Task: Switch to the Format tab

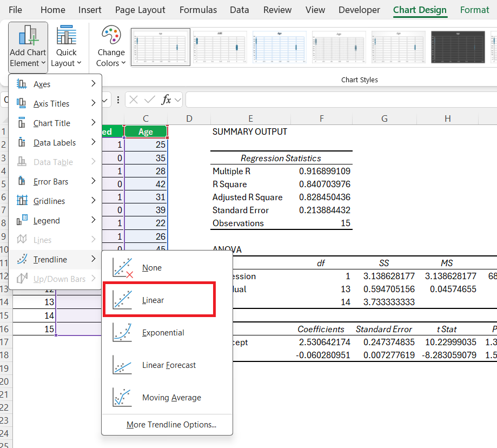Action: click(474, 10)
